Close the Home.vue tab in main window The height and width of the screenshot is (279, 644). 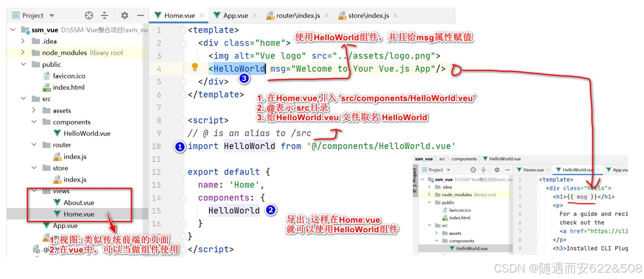click(x=201, y=16)
